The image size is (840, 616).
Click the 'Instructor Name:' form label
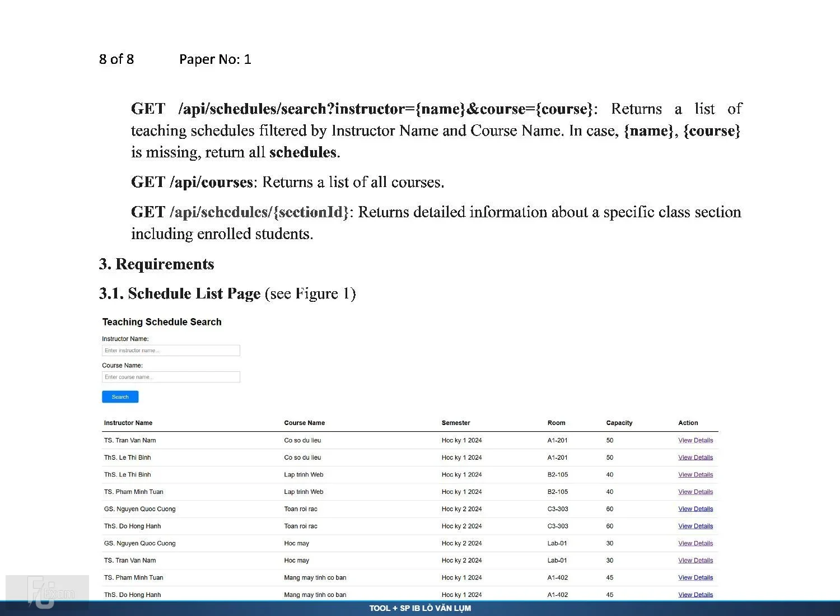[125, 339]
